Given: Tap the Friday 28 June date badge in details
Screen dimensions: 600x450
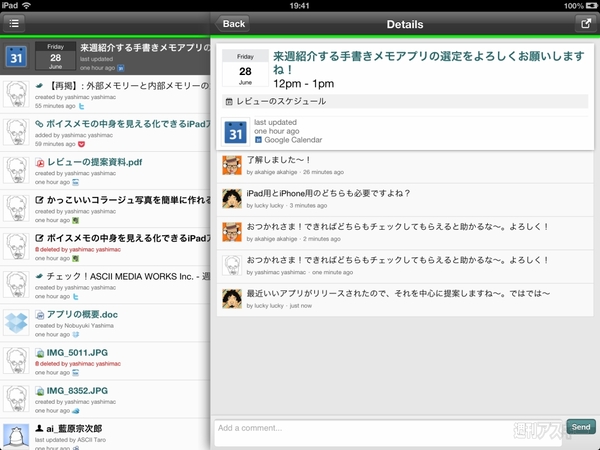Looking at the screenshot, I should tap(244, 69).
